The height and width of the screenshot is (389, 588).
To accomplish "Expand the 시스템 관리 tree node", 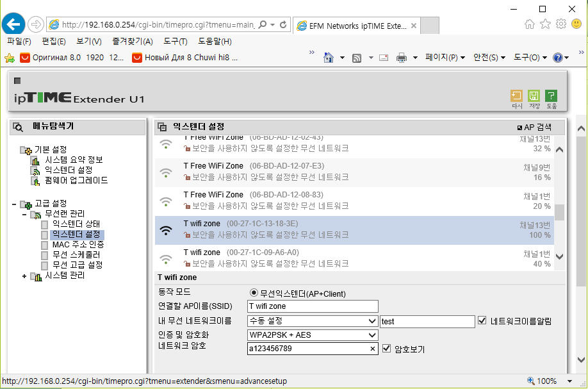I will [24, 276].
